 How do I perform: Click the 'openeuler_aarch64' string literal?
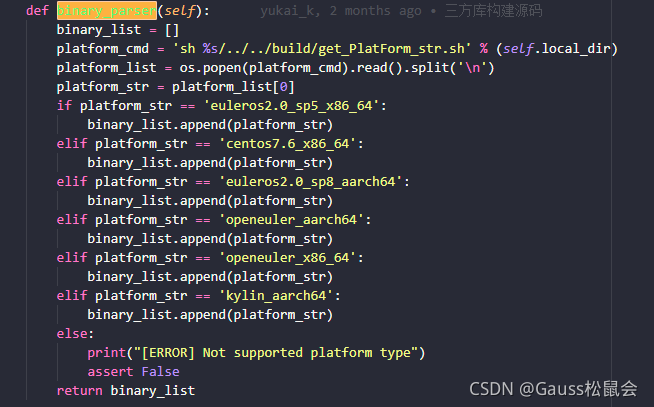(x=291, y=219)
